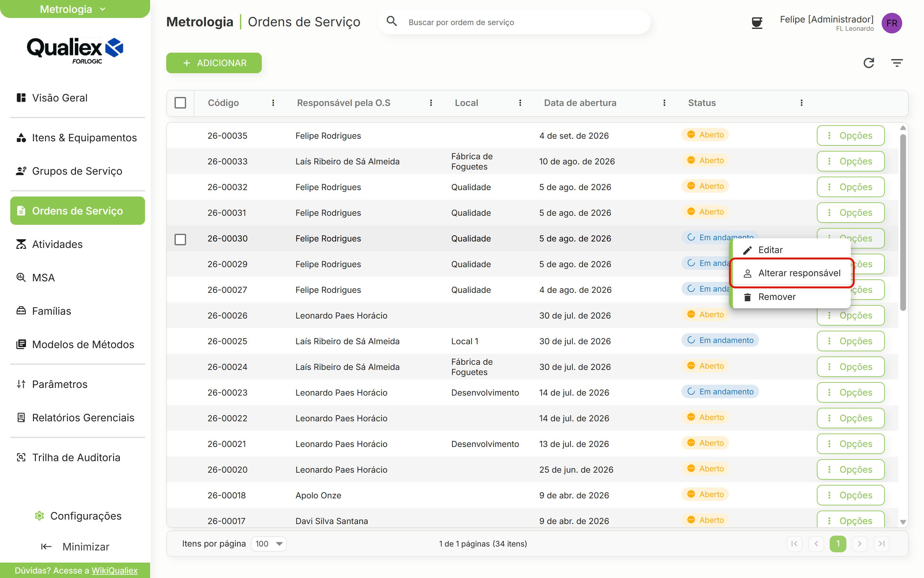Screen dimensions: 924x578
Task: Click the Apolo Onze responsible cell
Action: tap(318, 495)
